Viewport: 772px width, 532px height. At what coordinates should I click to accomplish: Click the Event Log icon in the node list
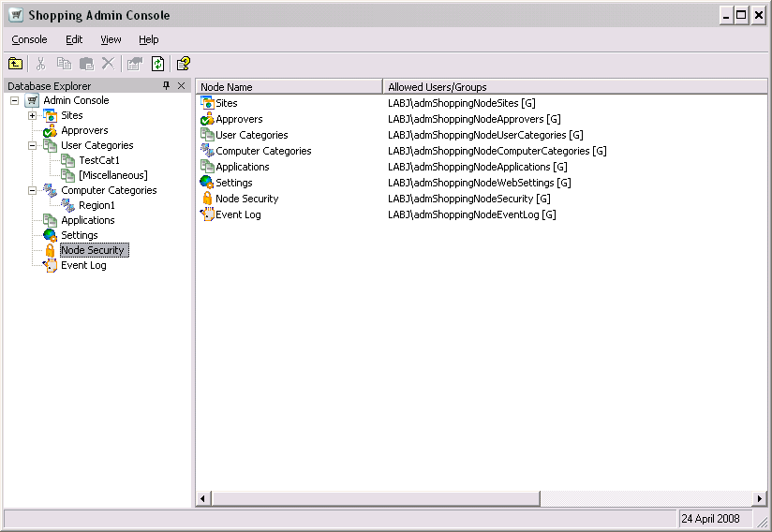pyautogui.click(x=207, y=214)
